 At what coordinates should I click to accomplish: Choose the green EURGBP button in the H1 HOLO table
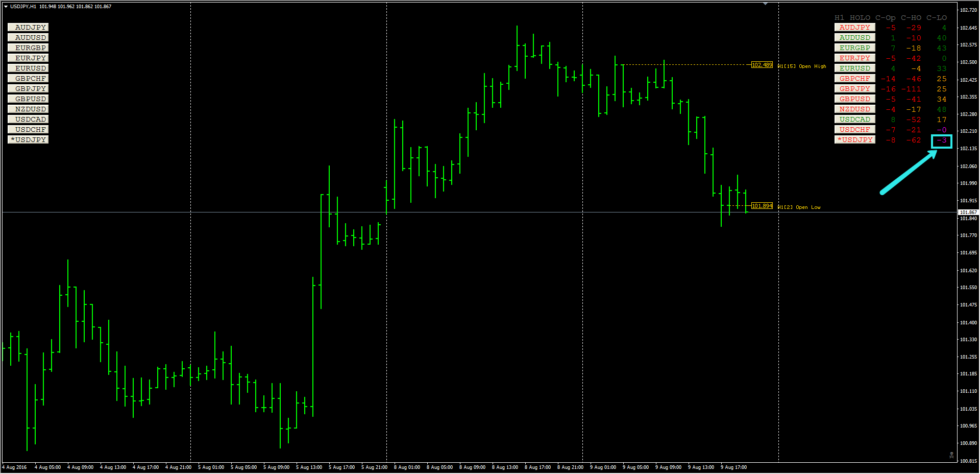(x=855, y=48)
